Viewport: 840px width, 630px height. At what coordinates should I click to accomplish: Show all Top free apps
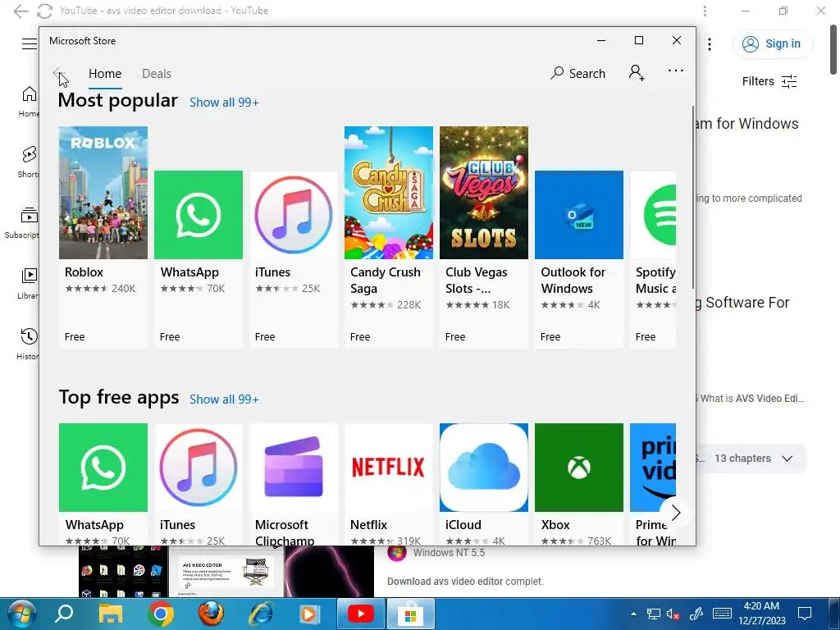[224, 399]
